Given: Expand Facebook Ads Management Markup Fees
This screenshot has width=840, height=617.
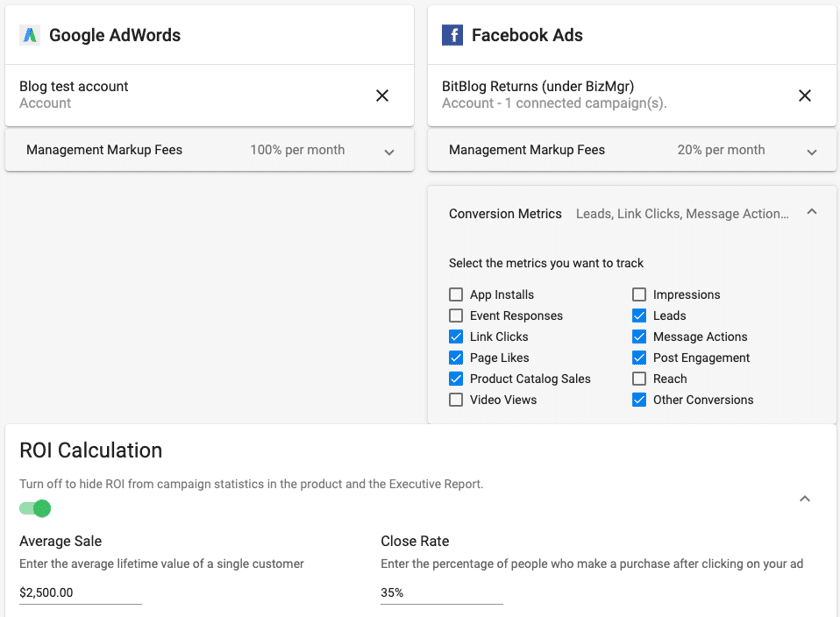Looking at the screenshot, I should coord(812,152).
